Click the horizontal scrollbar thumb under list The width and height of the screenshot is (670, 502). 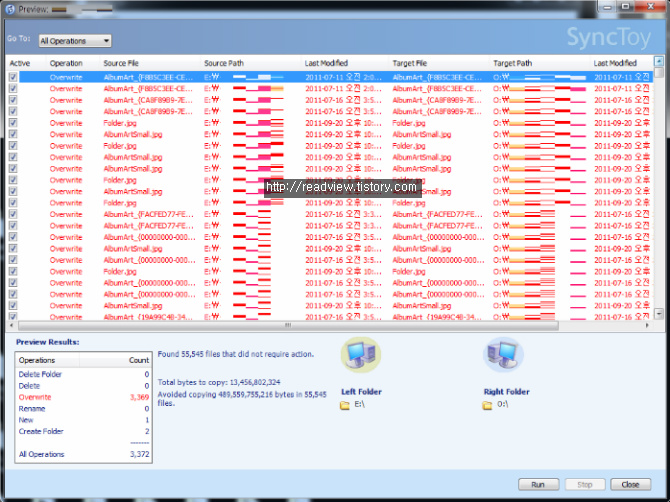(x=288, y=326)
